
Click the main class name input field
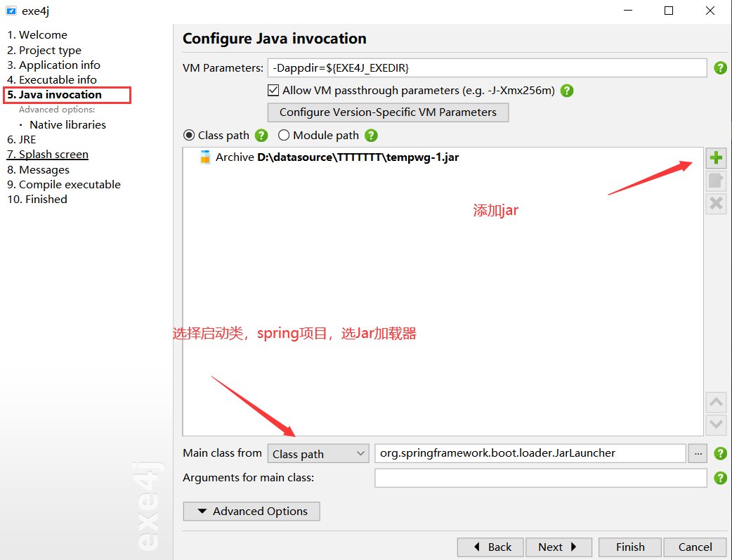(x=530, y=453)
